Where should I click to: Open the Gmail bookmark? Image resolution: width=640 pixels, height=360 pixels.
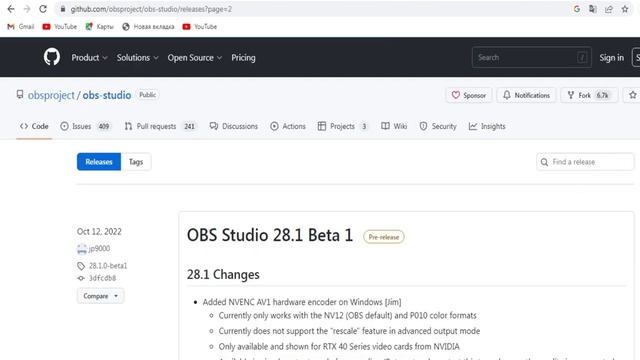point(21,27)
